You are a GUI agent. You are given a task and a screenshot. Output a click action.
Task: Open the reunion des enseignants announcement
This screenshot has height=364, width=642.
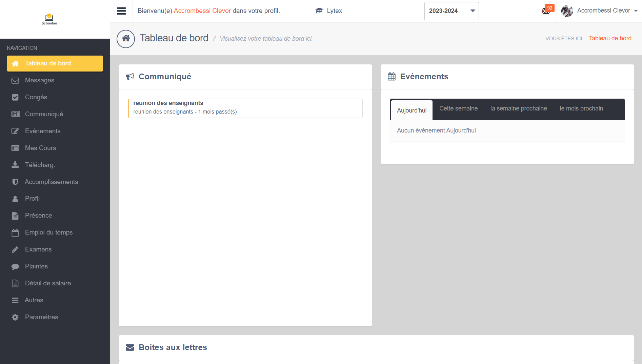coord(168,103)
